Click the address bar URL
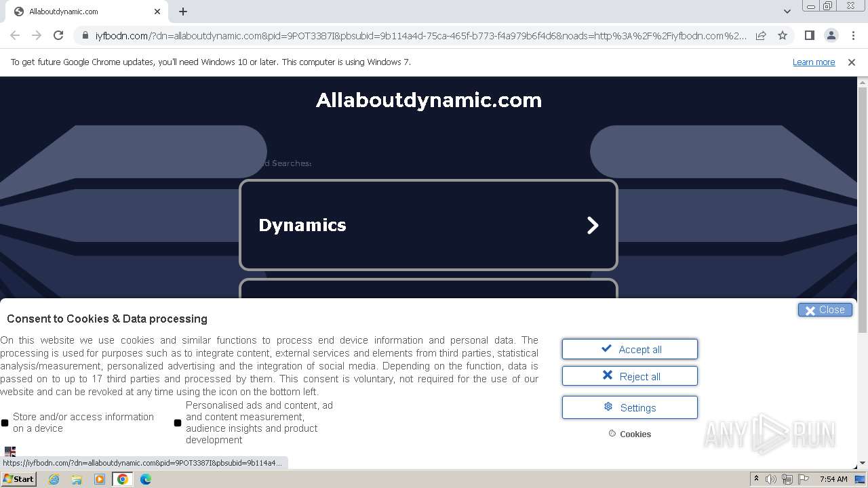The image size is (868, 488). [420, 35]
